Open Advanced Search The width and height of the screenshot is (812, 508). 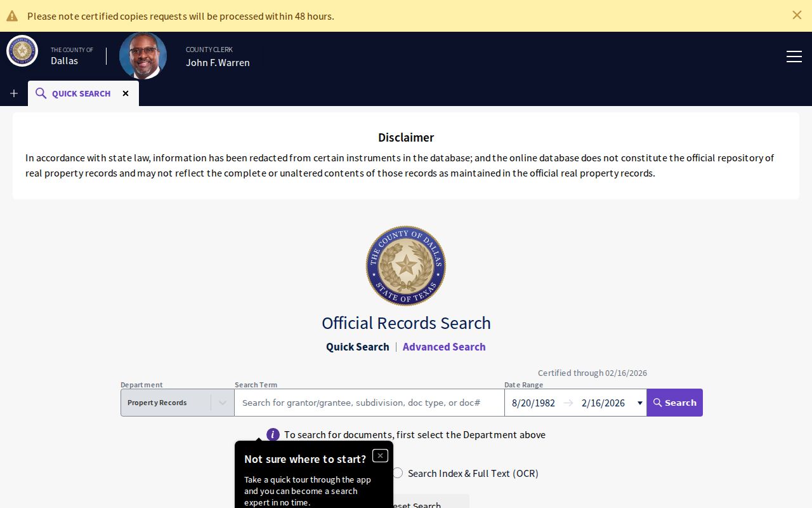point(444,347)
